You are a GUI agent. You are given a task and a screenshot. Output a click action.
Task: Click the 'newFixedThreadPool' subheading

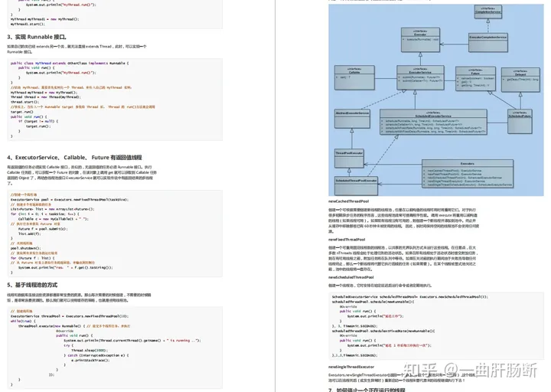[347, 240]
